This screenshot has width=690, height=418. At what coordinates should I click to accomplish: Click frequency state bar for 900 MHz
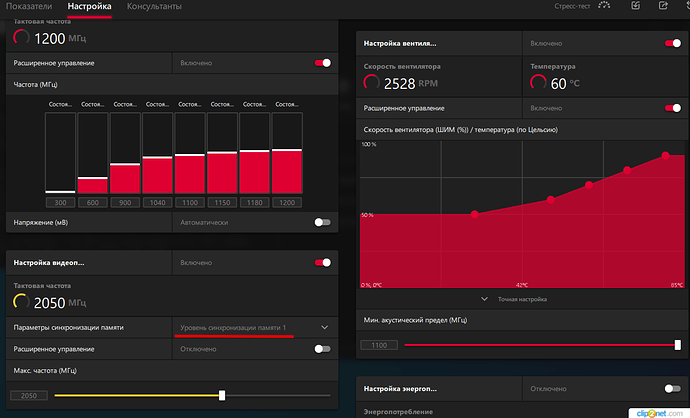point(125,153)
